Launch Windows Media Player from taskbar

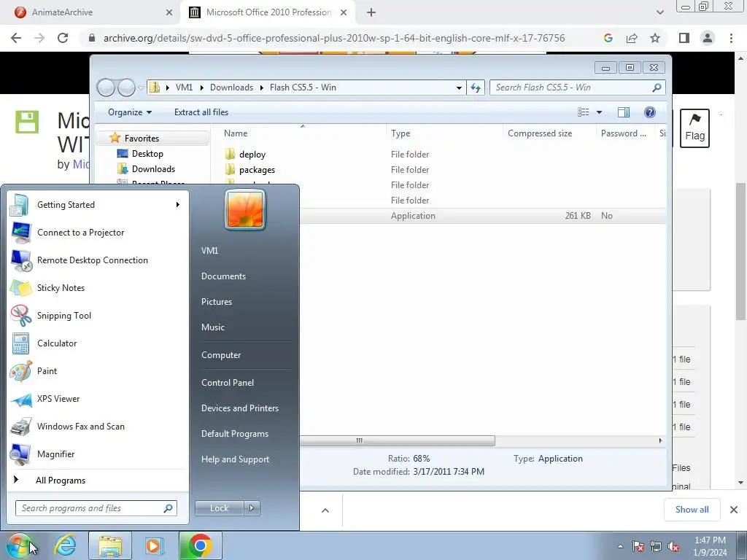155,545
